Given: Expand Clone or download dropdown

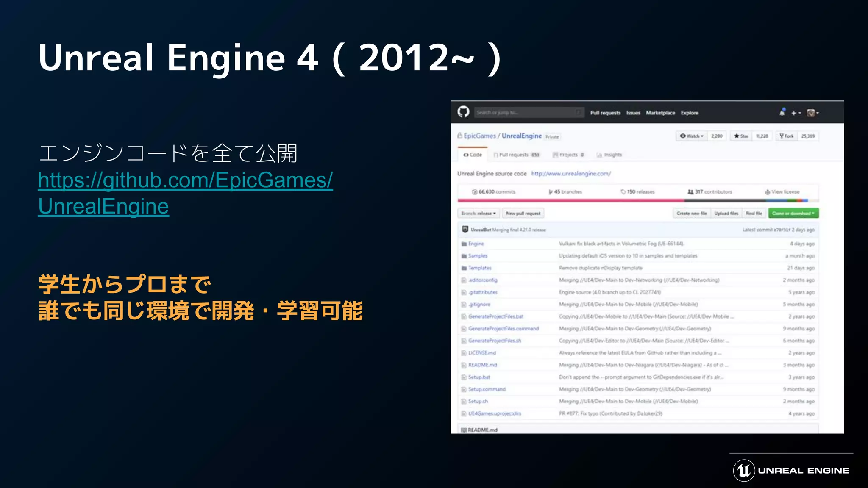Looking at the screenshot, I should pyautogui.click(x=793, y=213).
